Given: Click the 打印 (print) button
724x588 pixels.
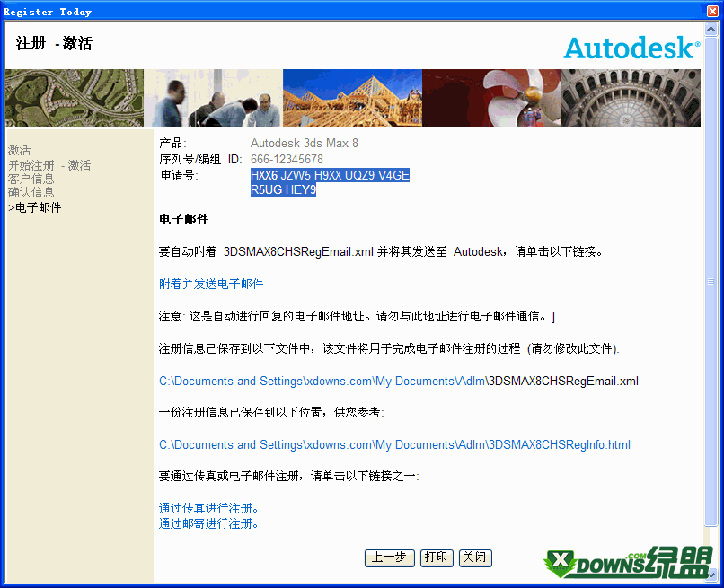Looking at the screenshot, I should click(x=437, y=557).
